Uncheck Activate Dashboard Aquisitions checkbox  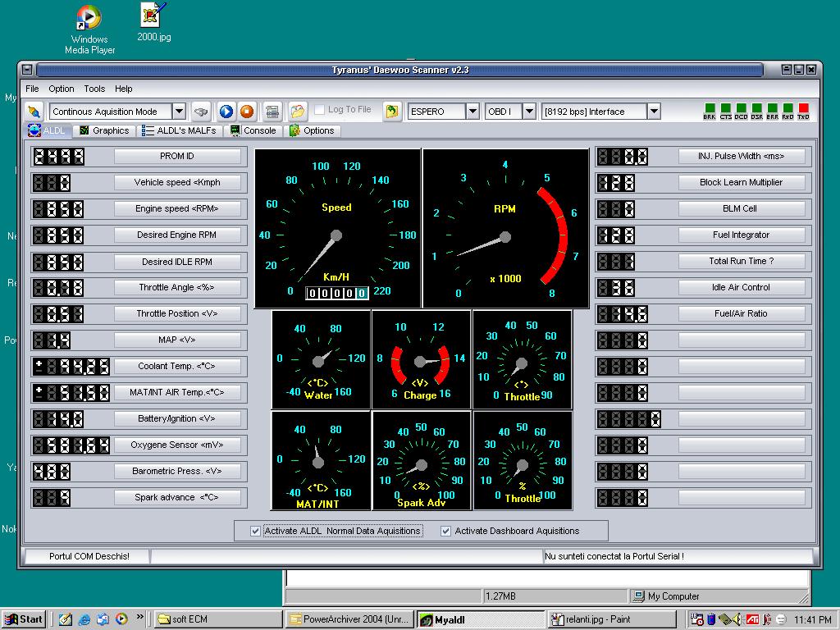446,531
